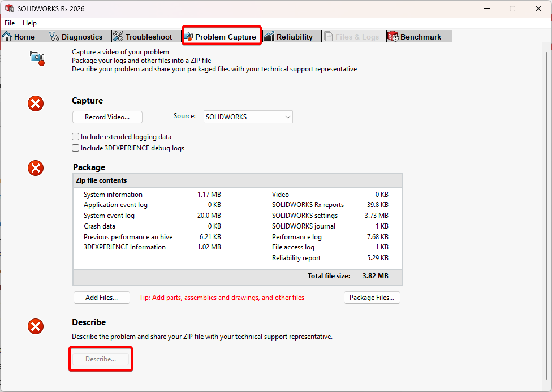Open the File menu
Screen dimensions: 552x392
click(10, 23)
